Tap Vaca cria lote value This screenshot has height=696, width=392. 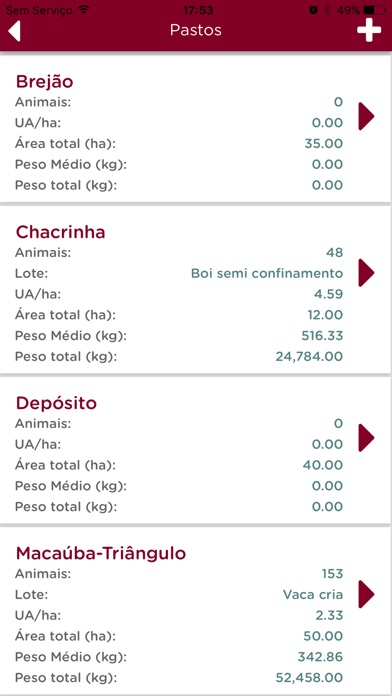313,594
